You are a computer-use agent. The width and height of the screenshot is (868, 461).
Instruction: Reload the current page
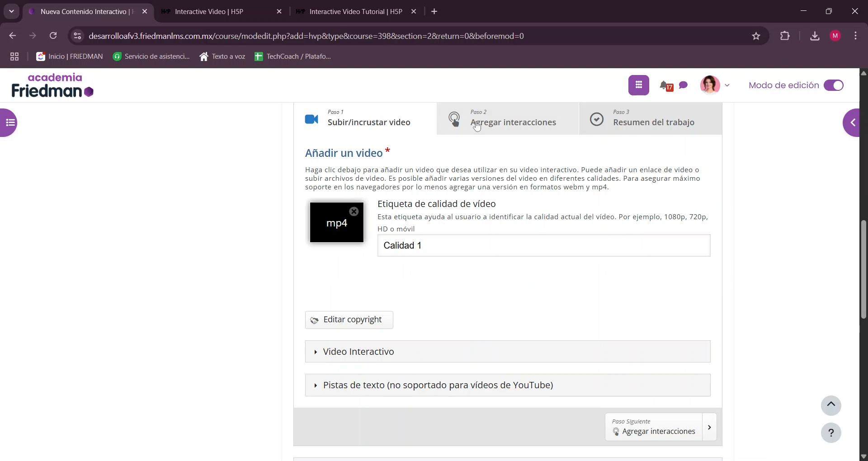[x=53, y=36]
